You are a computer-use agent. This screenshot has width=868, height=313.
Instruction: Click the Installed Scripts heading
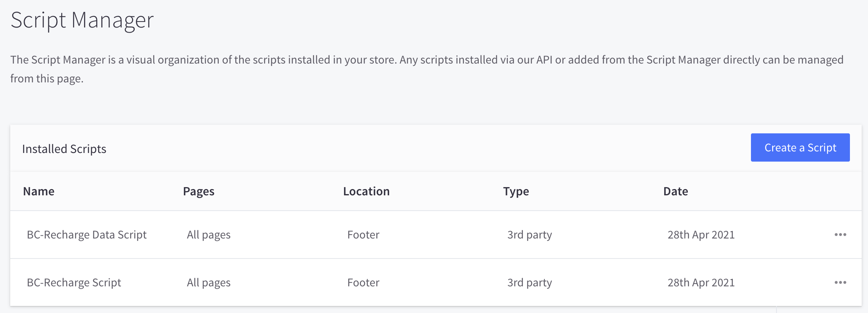(64, 149)
